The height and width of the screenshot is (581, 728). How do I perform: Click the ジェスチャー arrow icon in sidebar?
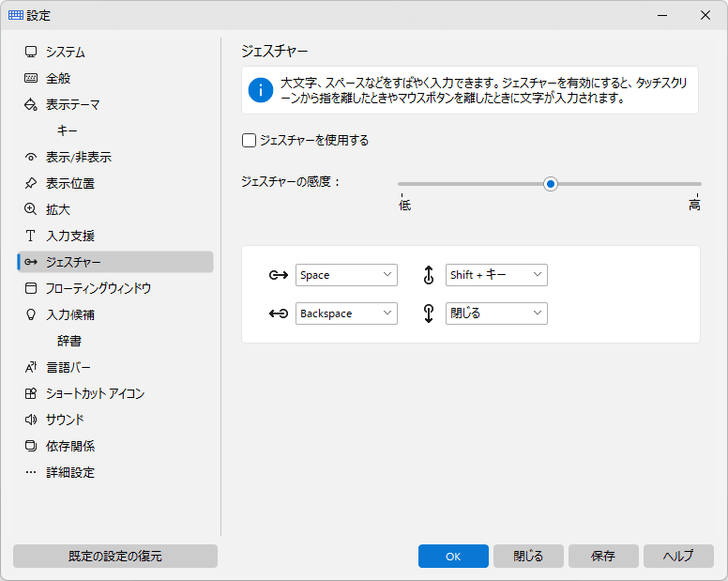[x=31, y=262]
